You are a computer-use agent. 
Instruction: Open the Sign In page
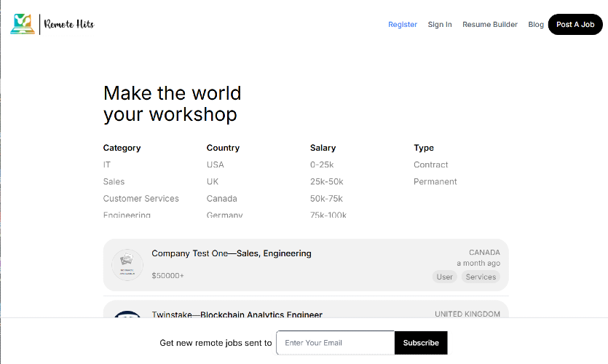click(x=440, y=25)
